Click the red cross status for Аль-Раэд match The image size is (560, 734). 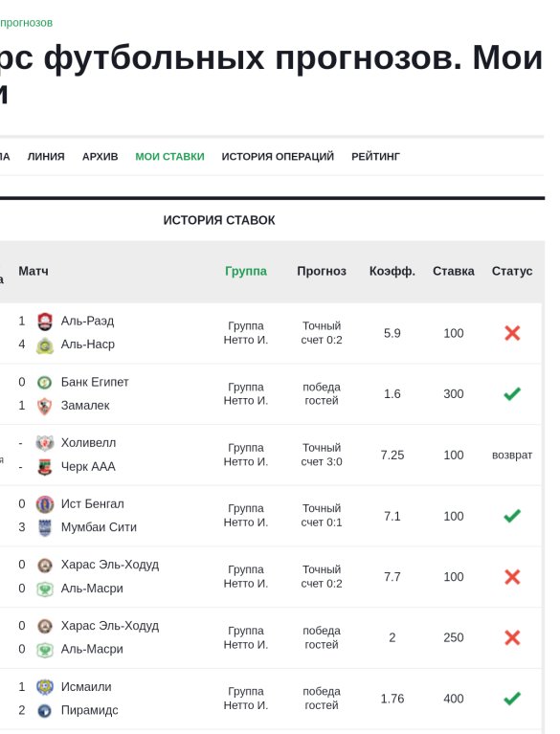(512, 333)
